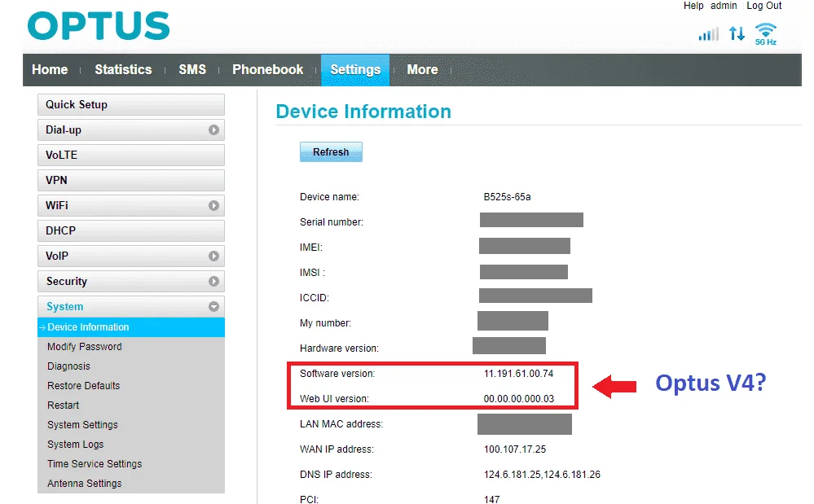Click the System sidebar heading

[x=131, y=306]
